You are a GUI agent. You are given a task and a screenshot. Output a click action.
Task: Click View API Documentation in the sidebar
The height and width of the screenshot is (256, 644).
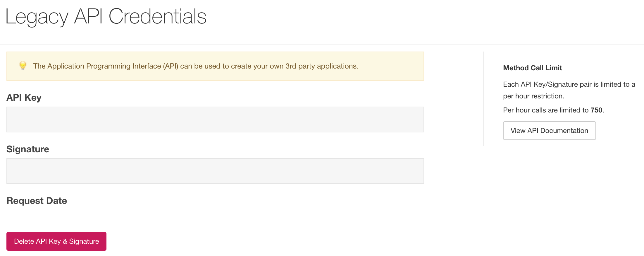coord(549,130)
